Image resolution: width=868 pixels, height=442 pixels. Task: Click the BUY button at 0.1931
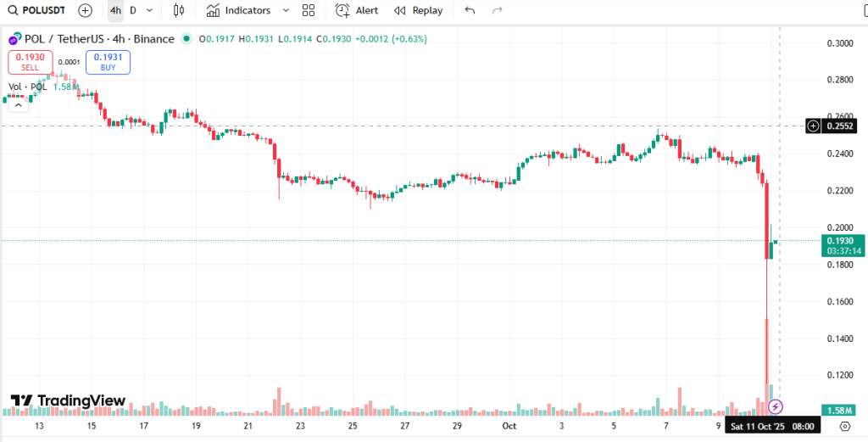108,62
